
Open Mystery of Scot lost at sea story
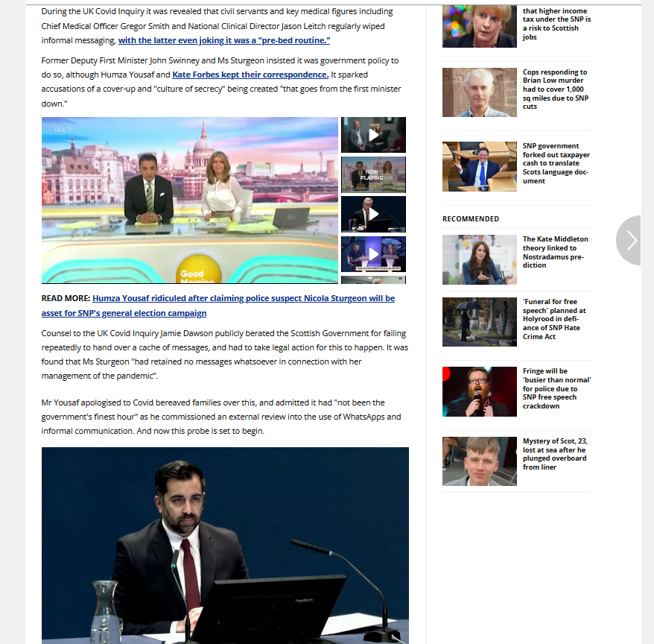click(x=555, y=454)
